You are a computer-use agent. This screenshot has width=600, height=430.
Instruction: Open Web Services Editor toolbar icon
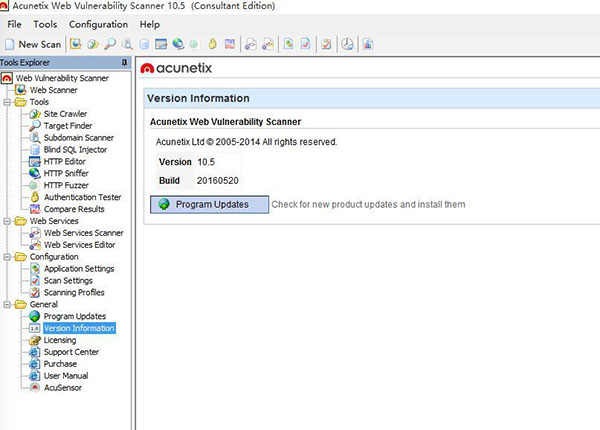point(268,44)
